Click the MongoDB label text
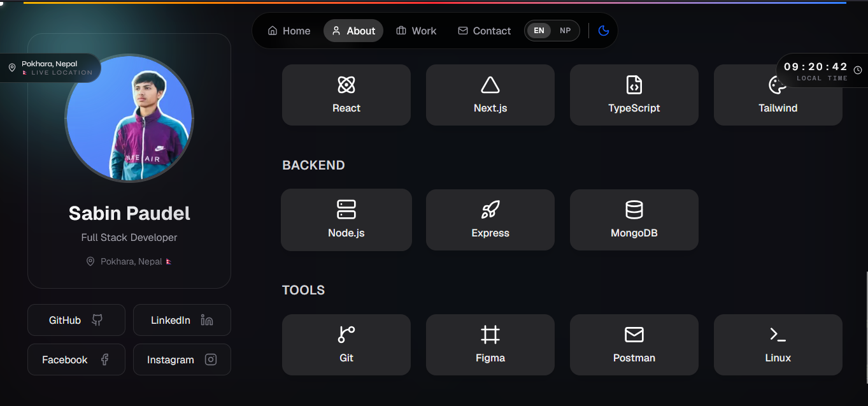 coord(634,233)
